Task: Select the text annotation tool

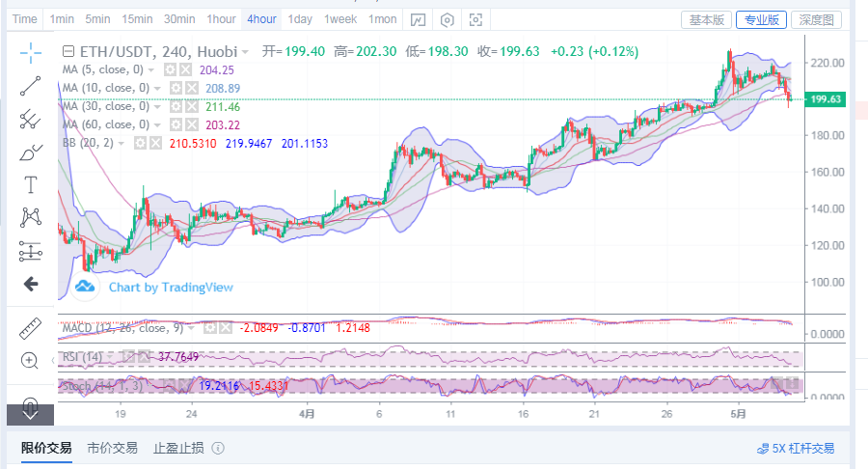Action: coord(30,184)
